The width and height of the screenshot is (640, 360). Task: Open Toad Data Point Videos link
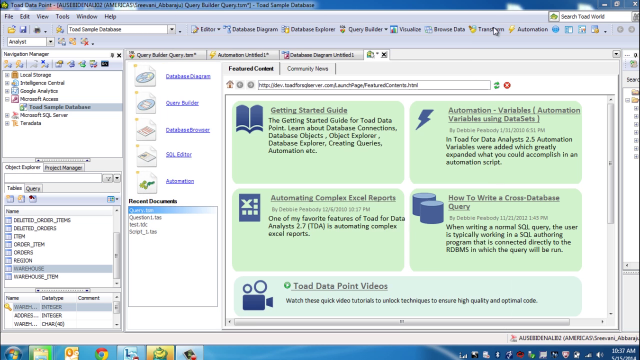[340, 286]
